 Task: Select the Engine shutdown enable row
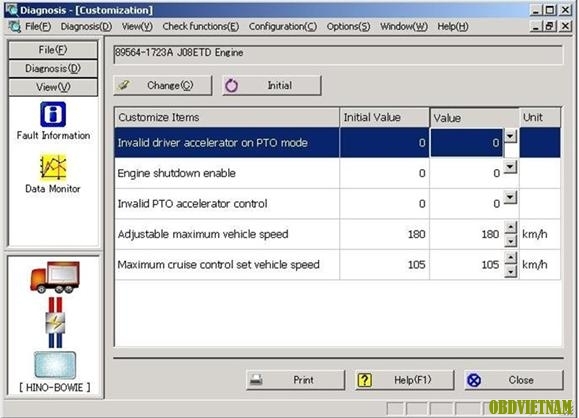[337, 173]
